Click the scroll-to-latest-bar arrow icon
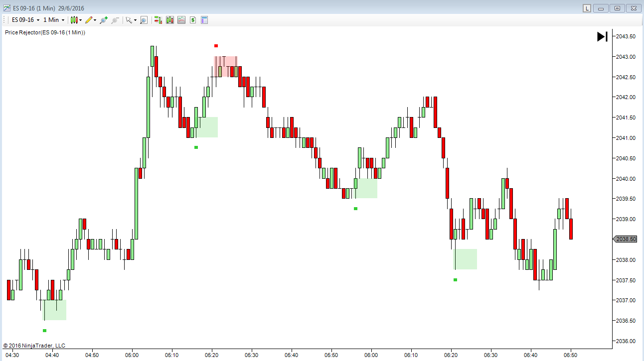This screenshot has height=361, width=644. click(602, 36)
